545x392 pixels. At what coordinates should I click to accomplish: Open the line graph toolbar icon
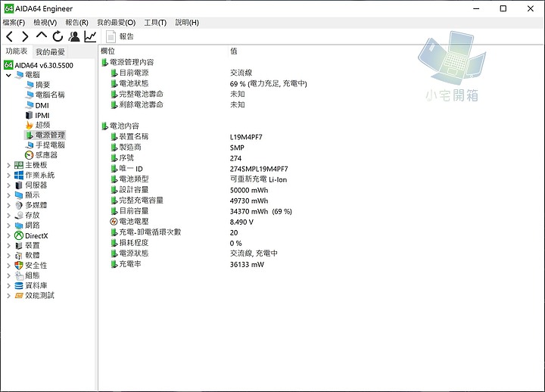pyautogui.click(x=90, y=36)
